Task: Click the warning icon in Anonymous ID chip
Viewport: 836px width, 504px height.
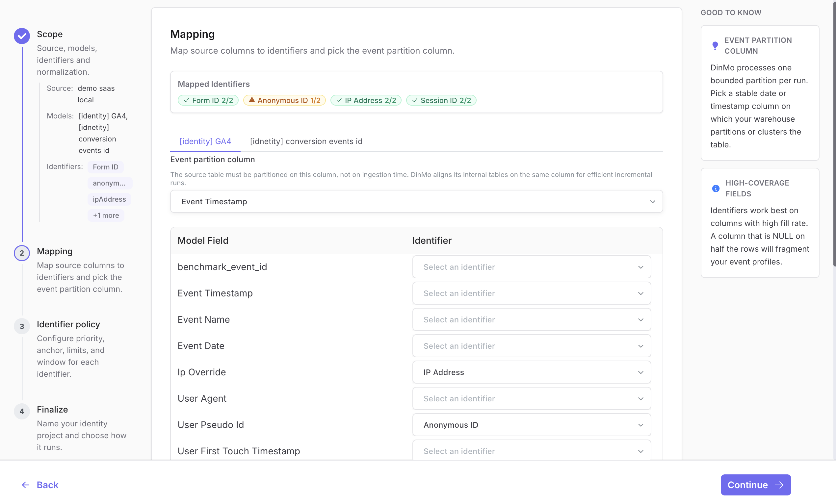Action: click(x=251, y=100)
